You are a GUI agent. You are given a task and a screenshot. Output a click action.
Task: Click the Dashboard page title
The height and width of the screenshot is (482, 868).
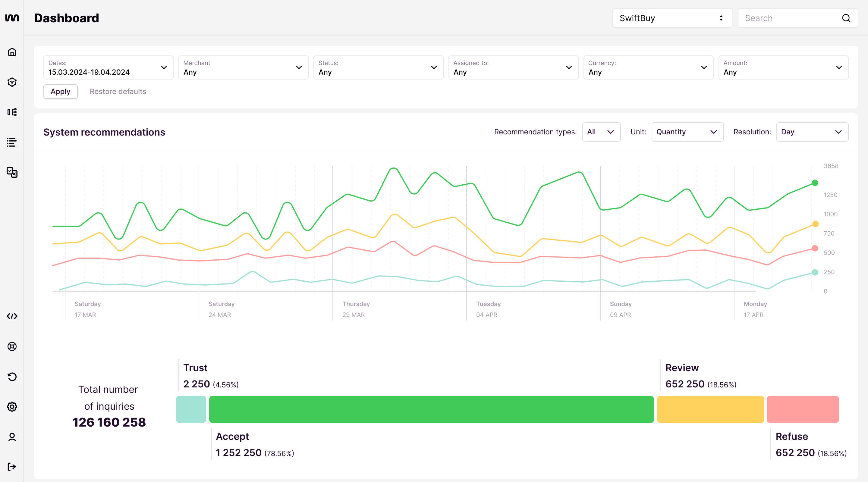pos(66,18)
